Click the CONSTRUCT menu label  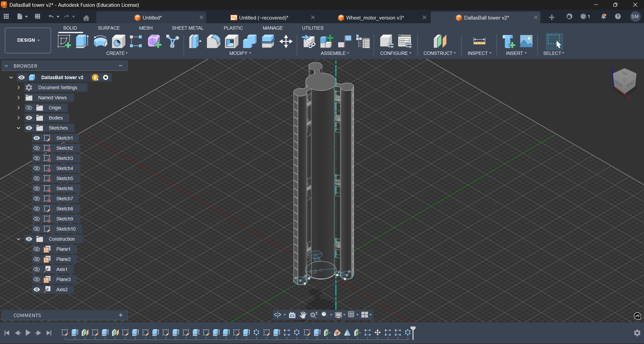(439, 53)
